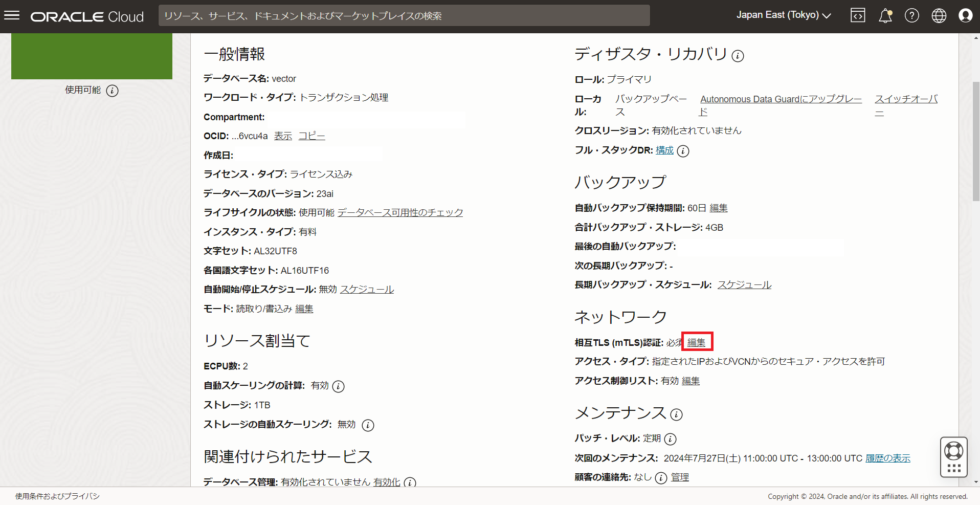Edit the access control list
The image size is (980, 505).
[691, 381]
